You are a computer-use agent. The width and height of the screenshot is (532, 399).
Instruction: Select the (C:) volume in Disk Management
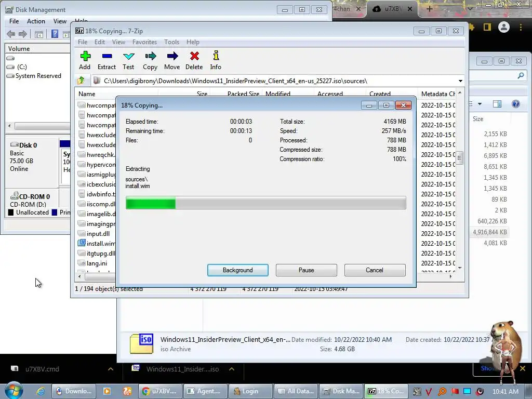tap(22, 67)
